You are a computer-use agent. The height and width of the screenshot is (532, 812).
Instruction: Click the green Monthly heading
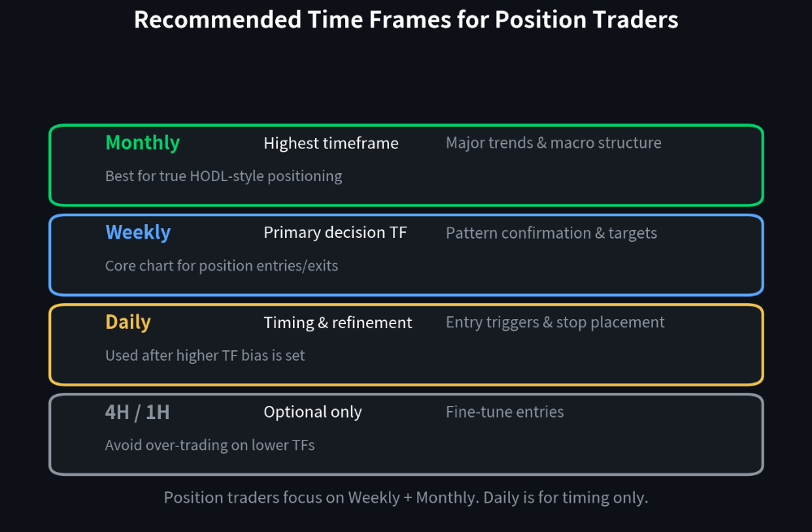pos(142,143)
